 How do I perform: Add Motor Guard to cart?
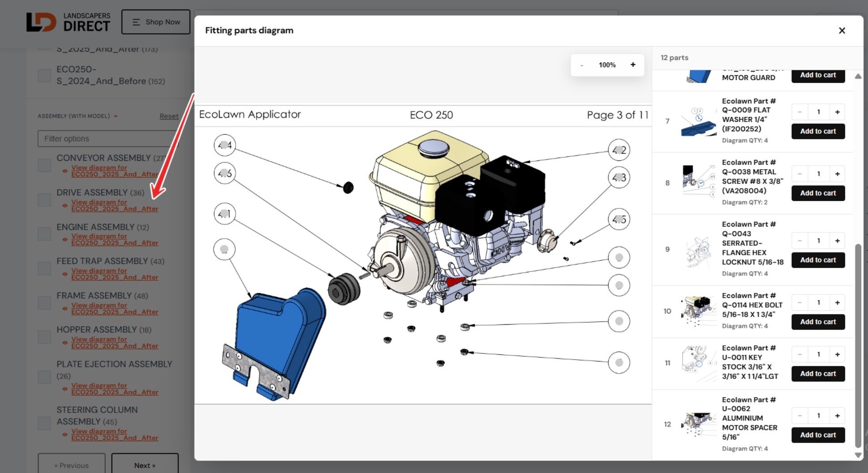click(x=818, y=75)
